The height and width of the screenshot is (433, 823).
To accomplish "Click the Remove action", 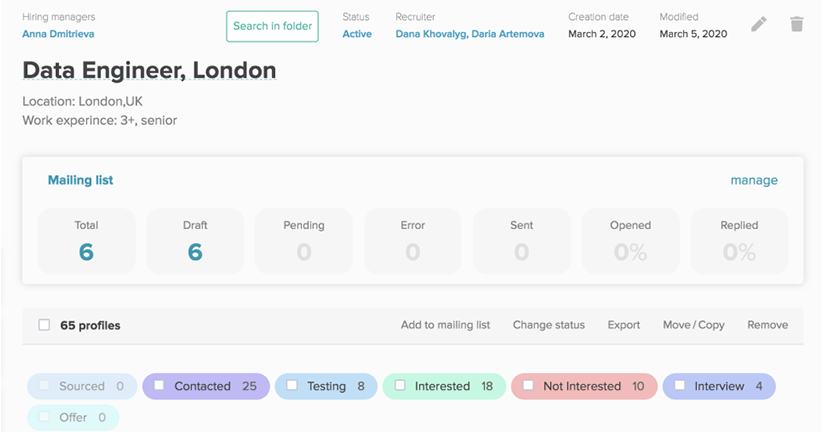I will click(767, 325).
